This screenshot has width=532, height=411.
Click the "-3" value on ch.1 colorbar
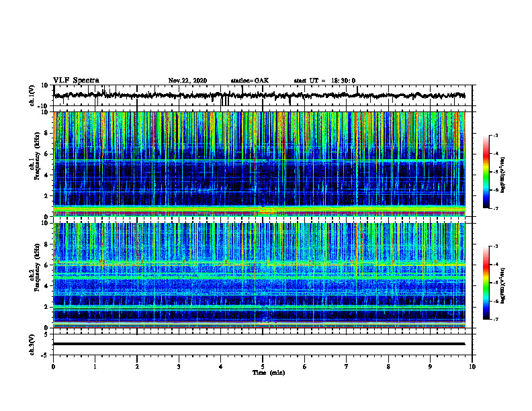tap(495, 135)
